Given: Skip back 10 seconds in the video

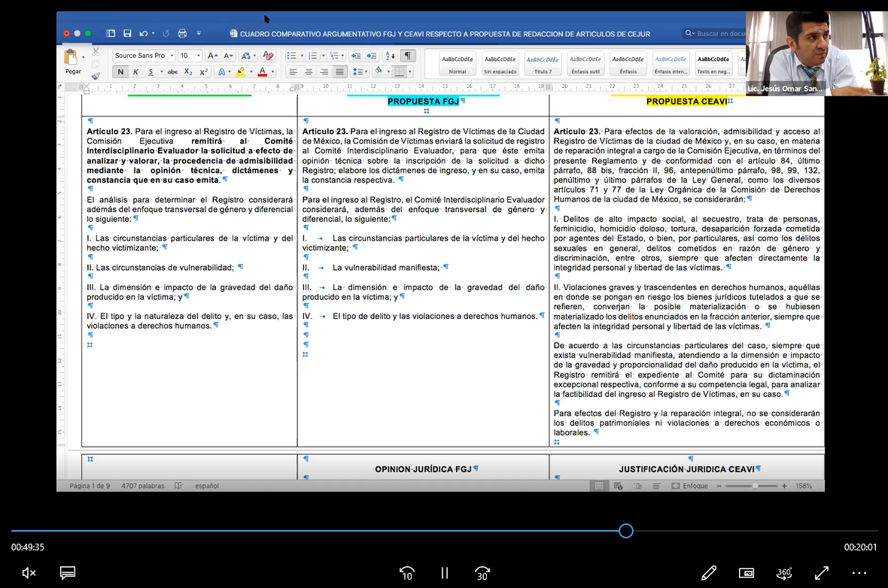Looking at the screenshot, I should (406, 573).
